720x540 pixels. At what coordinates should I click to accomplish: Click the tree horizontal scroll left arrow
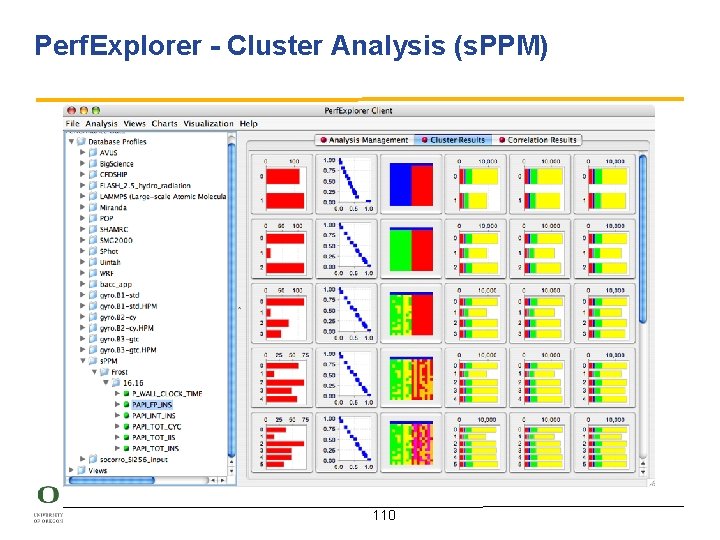point(213,480)
